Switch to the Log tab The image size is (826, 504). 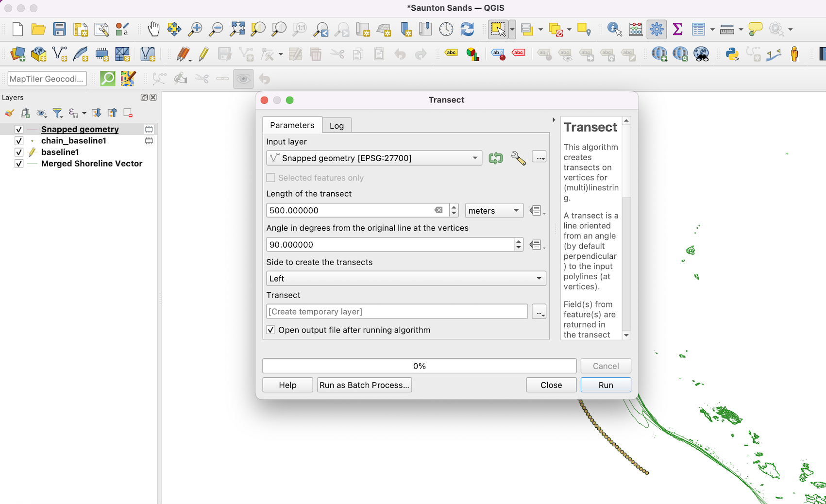[x=337, y=126]
